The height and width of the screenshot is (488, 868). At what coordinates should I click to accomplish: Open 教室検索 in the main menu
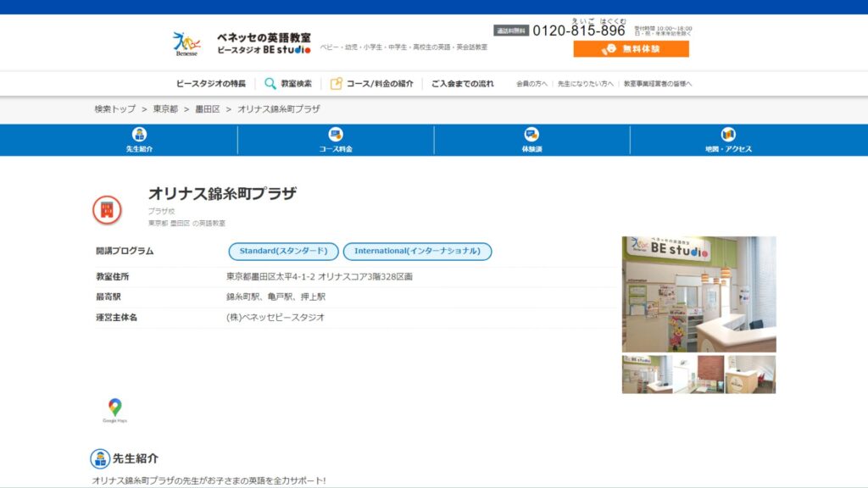pyautogui.click(x=296, y=84)
